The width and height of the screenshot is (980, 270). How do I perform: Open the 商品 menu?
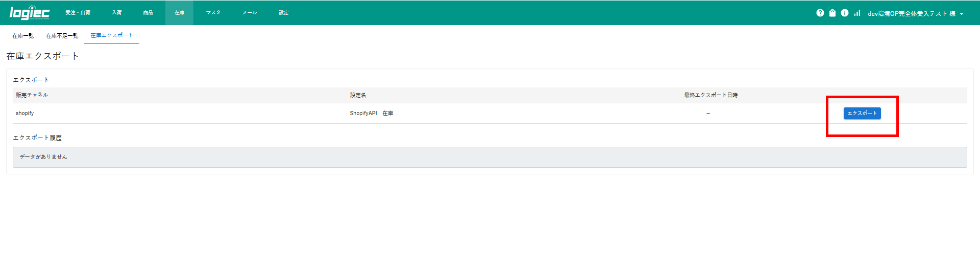point(148,13)
